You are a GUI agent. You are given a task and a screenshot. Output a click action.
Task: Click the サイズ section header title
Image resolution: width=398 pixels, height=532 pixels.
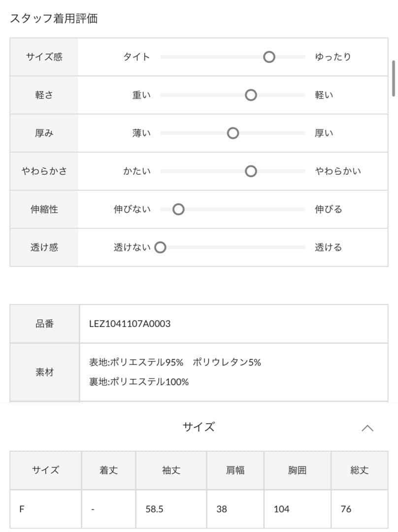[199, 427]
